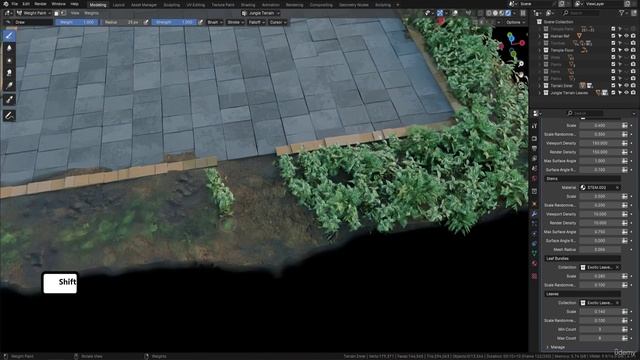Adjust the brush Strength slider
Screen dimensions: 640x360
pos(174,22)
